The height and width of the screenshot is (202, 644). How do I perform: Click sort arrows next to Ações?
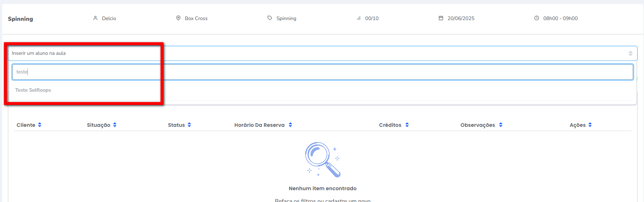tap(590, 125)
